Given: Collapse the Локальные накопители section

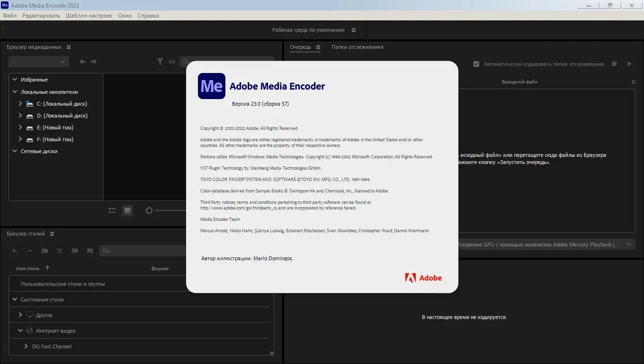Looking at the screenshot, I should [x=15, y=92].
